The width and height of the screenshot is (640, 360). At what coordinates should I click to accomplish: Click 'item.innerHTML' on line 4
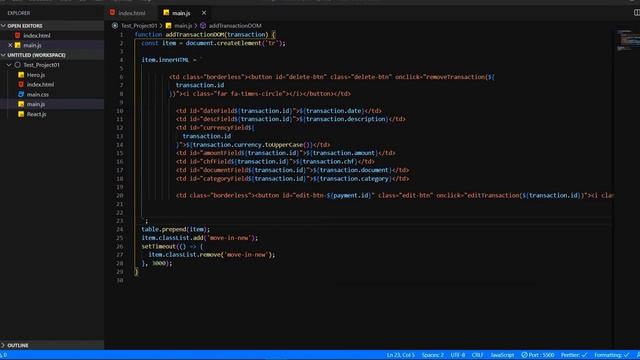click(x=165, y=60)
